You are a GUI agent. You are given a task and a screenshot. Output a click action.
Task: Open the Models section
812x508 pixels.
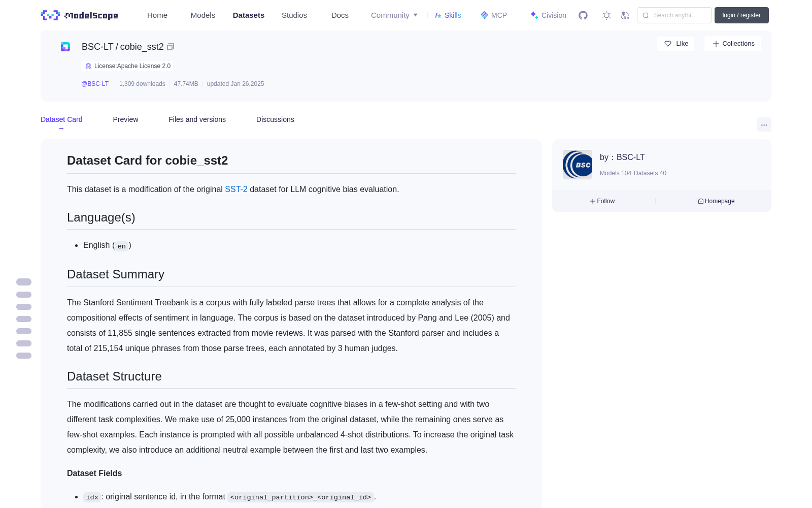(x=203, y=15)
